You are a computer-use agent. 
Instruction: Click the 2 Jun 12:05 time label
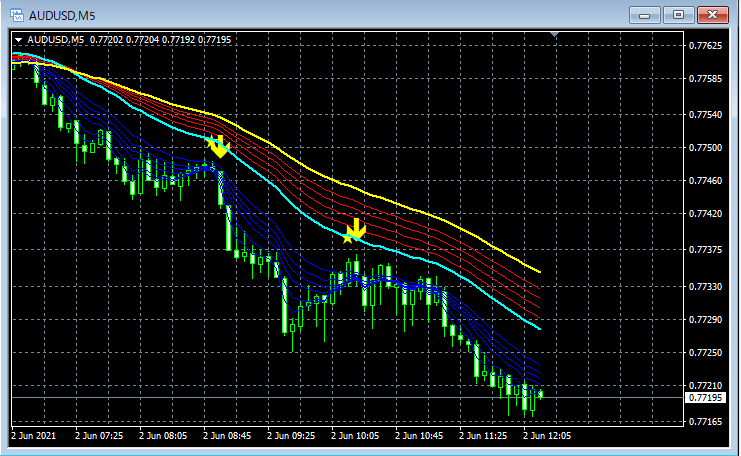(547, 436)
